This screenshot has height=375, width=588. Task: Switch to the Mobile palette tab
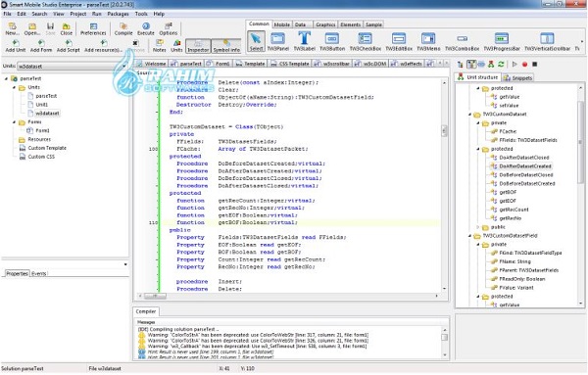(281, 24)
